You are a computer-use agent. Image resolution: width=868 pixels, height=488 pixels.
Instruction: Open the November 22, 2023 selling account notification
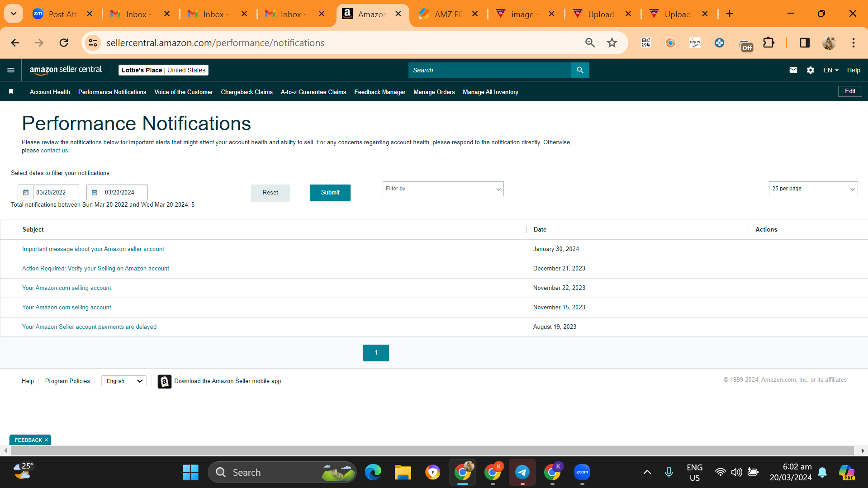click(x=66, y=288)
